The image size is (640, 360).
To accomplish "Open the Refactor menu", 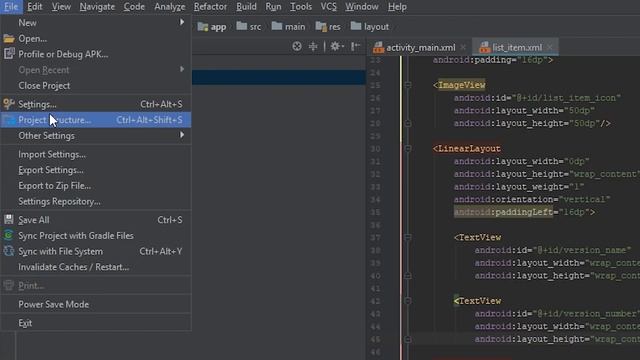I will coord(210,7).
